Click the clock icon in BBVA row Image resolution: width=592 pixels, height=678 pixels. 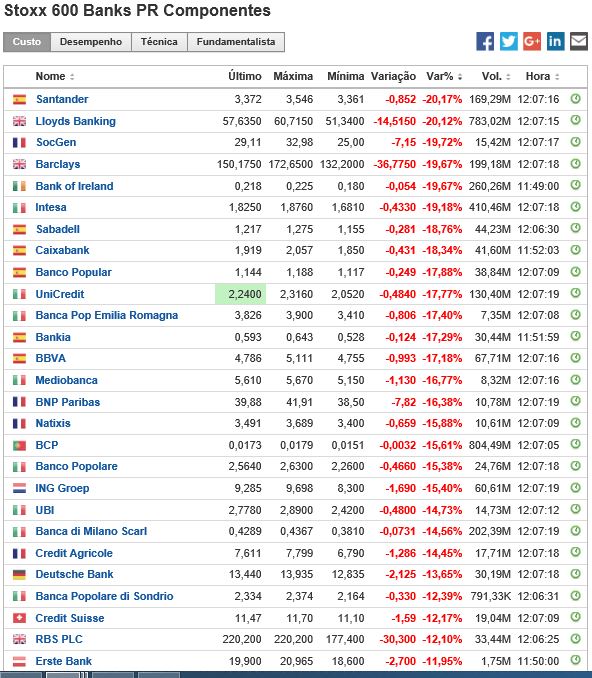click(575, 358)
